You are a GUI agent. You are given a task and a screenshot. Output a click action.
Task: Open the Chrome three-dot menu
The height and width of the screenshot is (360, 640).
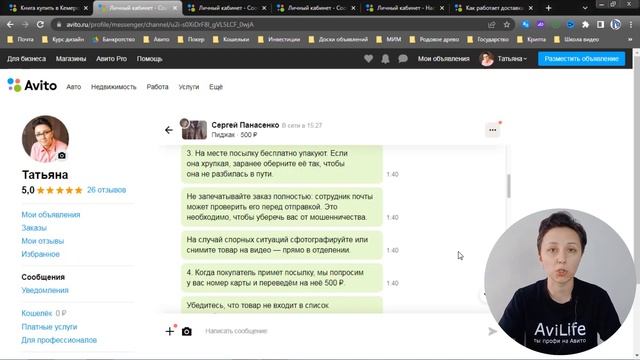(631, 24)
